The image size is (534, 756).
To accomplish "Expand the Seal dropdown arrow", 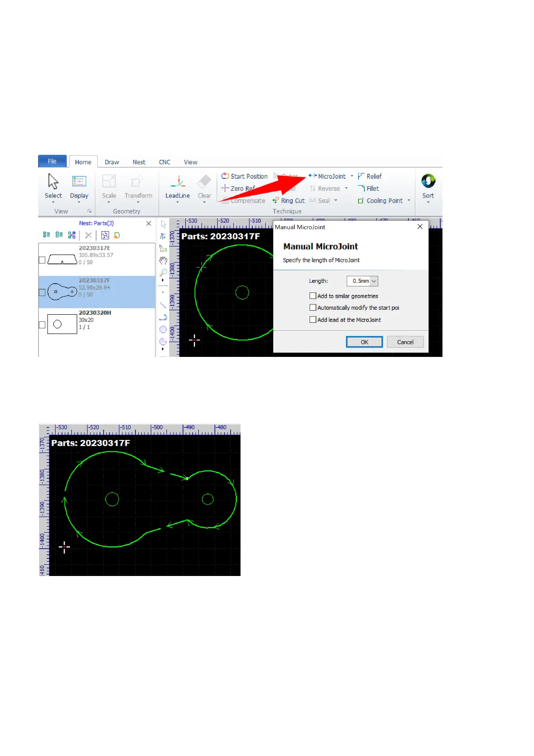I will click(x=336, y=201).
